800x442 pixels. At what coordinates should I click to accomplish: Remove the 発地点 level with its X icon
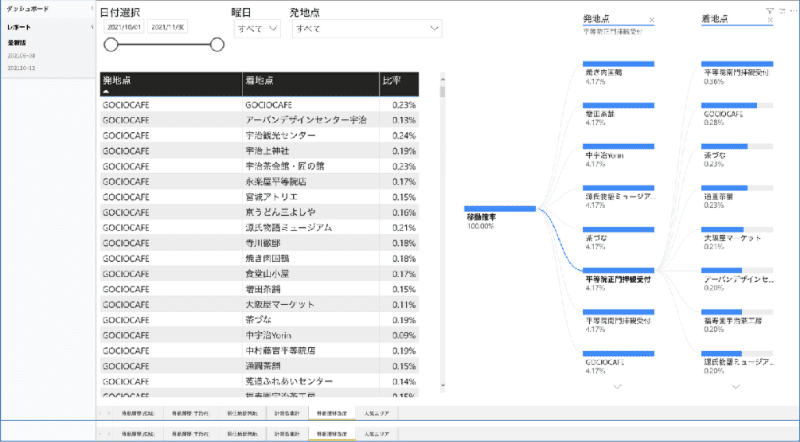pos(651,20)
